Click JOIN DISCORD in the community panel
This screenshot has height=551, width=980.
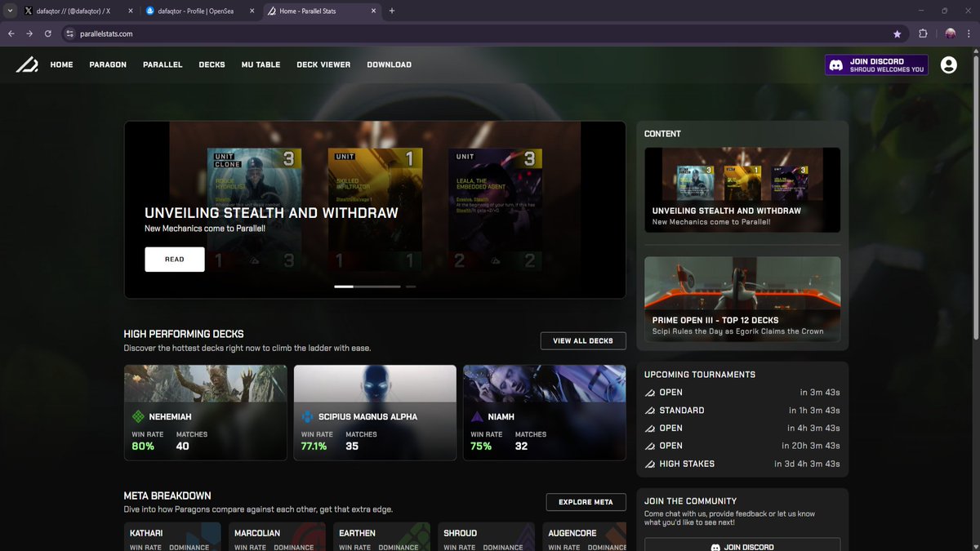[x=742, y=546]
